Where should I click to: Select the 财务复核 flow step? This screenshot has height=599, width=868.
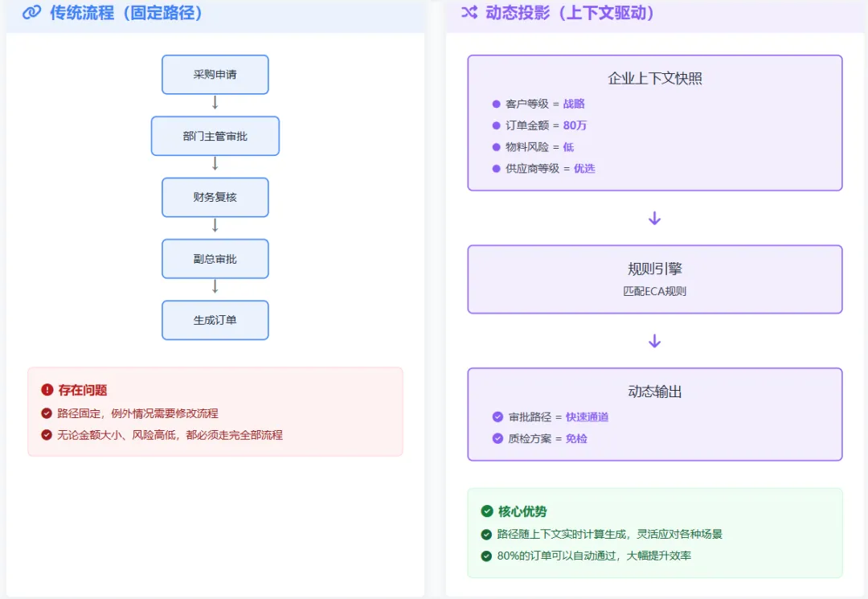(215, 197)
